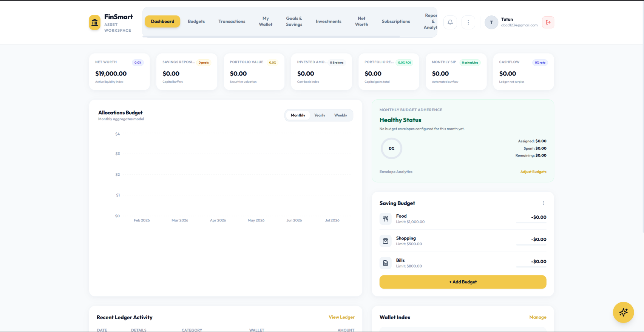Click the 0 pools badge

[x=204, y=63]
